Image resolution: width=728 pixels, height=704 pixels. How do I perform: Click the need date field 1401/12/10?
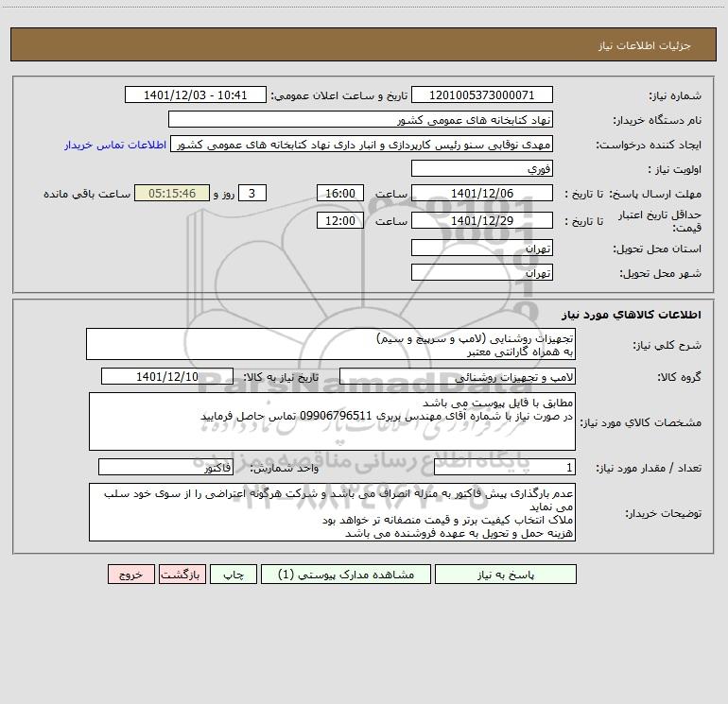pos(167,376)
